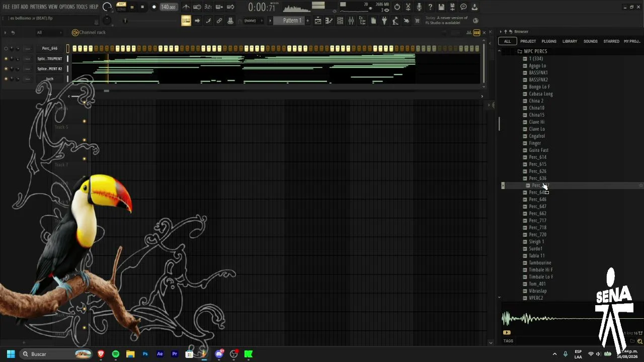The image size is (644, 362).
Task: Toggle the countdown before recording button
Action: coord(208,7)
